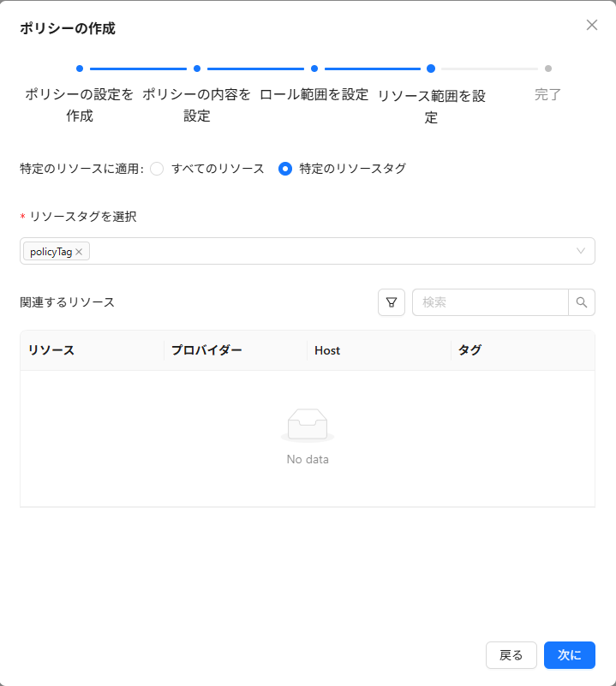The height and width of the screenshot is (686, 616).
Task: Click the リソース column header
Action: [x=51, y=350]
